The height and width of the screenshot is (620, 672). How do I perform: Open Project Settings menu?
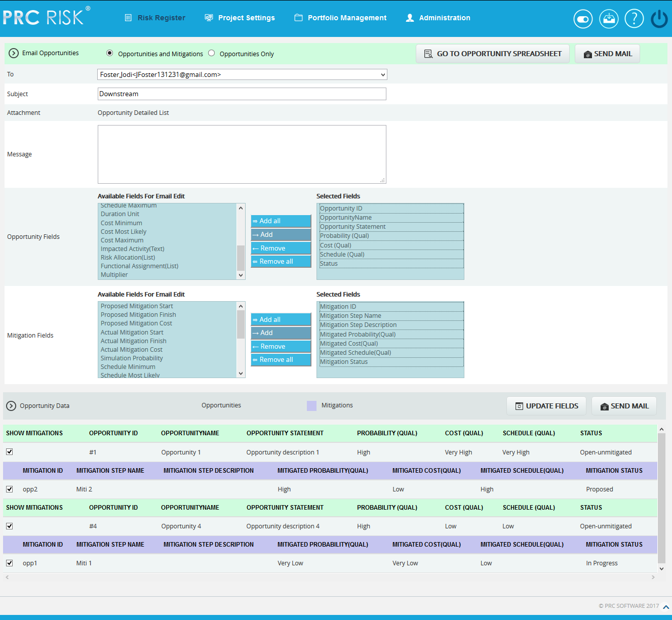[x=247, y=18]
